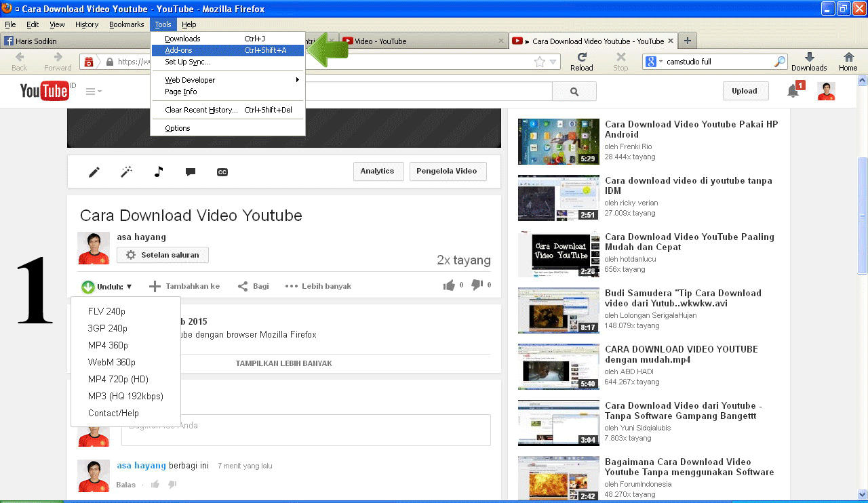Click the Back navigation arrow
This screenshot has height=503, width=868.
(20, 62)
